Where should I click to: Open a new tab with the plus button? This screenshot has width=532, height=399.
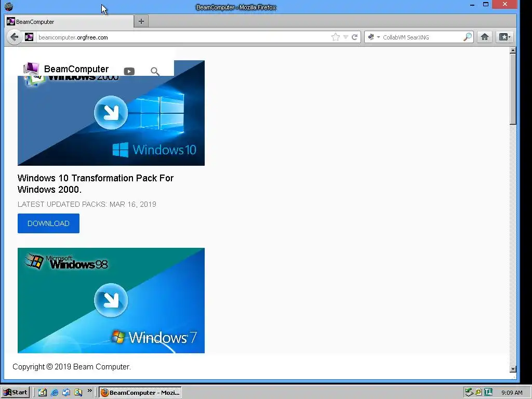pyautogui.click(x=141, y=21)
